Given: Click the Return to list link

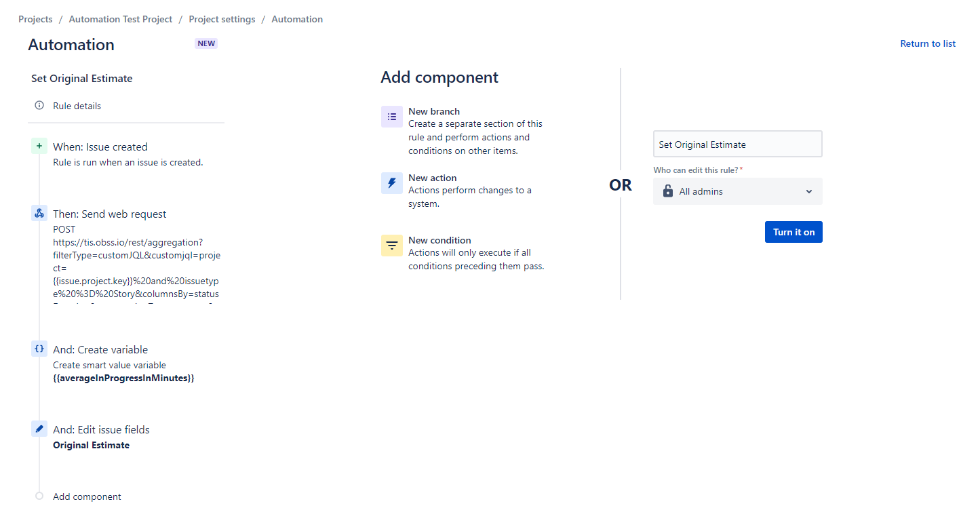Looking at the screenshot, I should pos(927,43).
